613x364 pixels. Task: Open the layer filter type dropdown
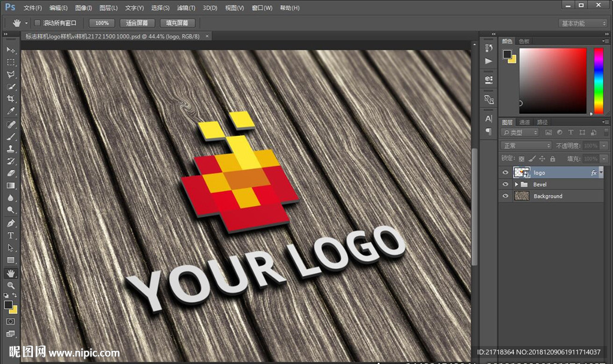coord(520,132)
